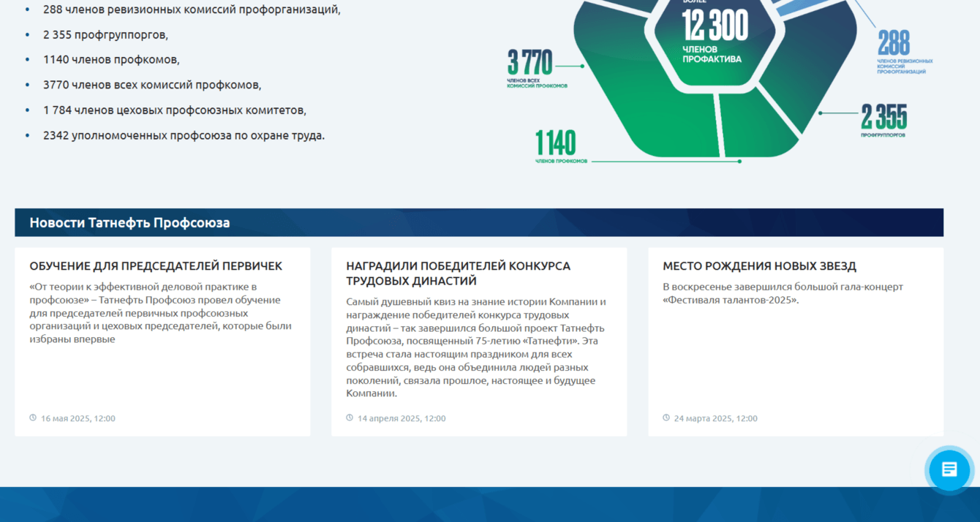This screenshot has width=980, height=522.
Task: Open news 'Наградили победителей конкурса трудовых династий'
Action: tap(458, 273)
